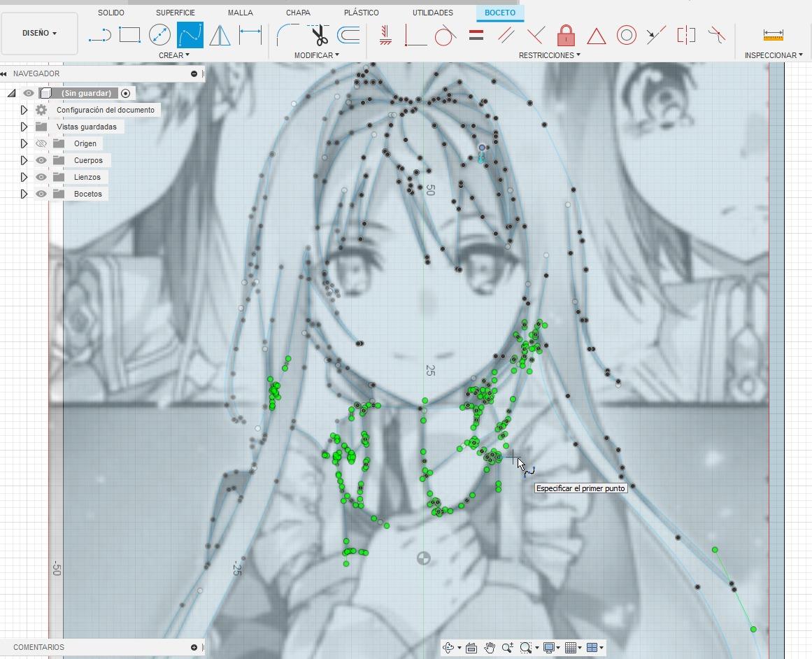
Task: Activate Orbit in navigation bar
Action: coord(449,648)
